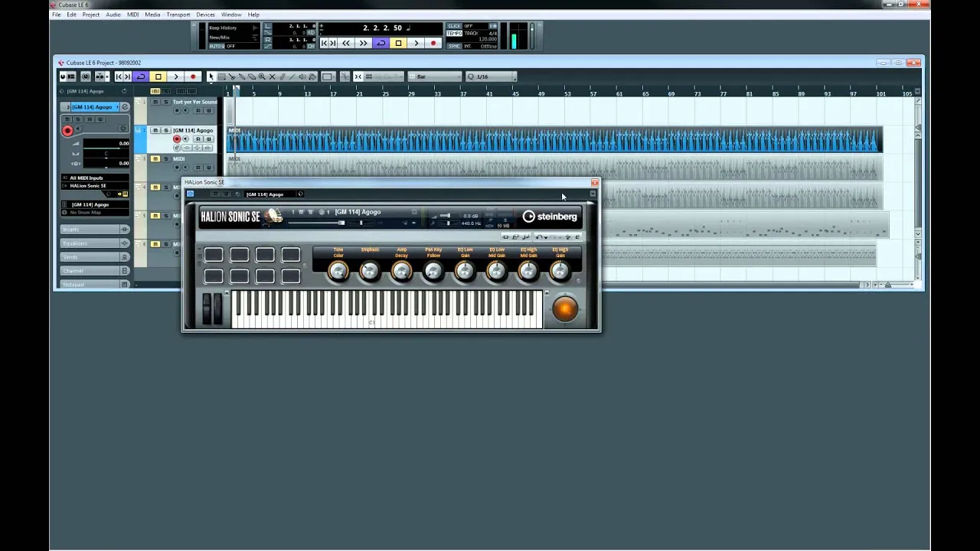The image size is (980, 551).
Task: Select the Glue tool
Action: pyautogui.click(x=241, y=77)
